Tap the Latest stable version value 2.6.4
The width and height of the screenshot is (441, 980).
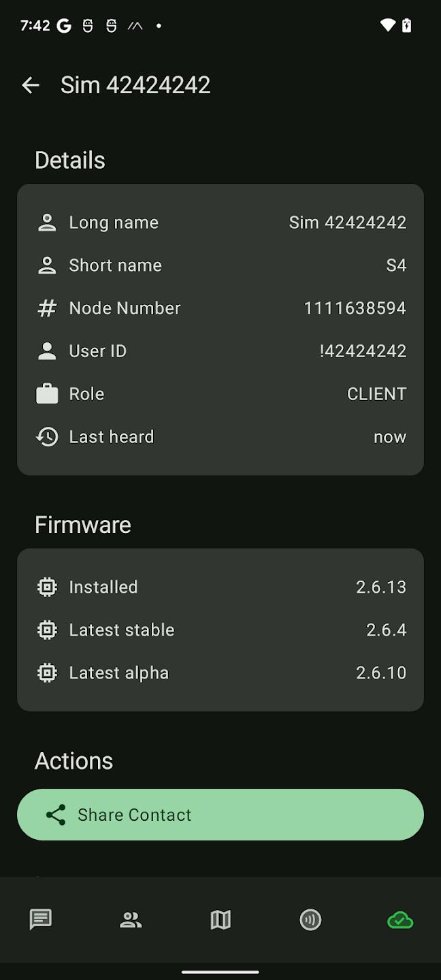click(x=386, y=630)
